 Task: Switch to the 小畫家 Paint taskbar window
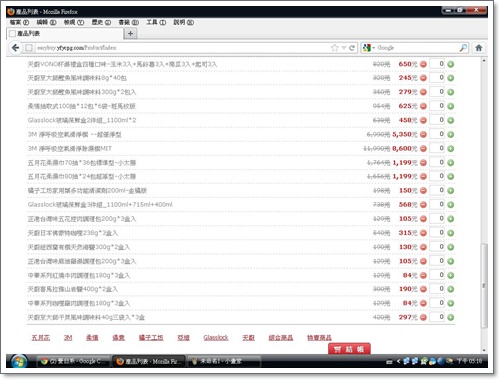224,361
